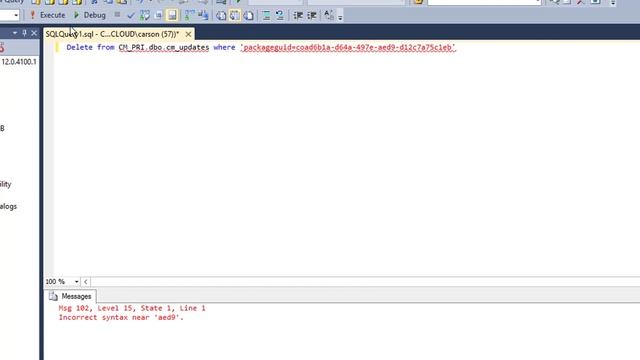The height and width of the screenshot is (360, 640).
Task: Click the Execute query button
Action: [48, 15]
